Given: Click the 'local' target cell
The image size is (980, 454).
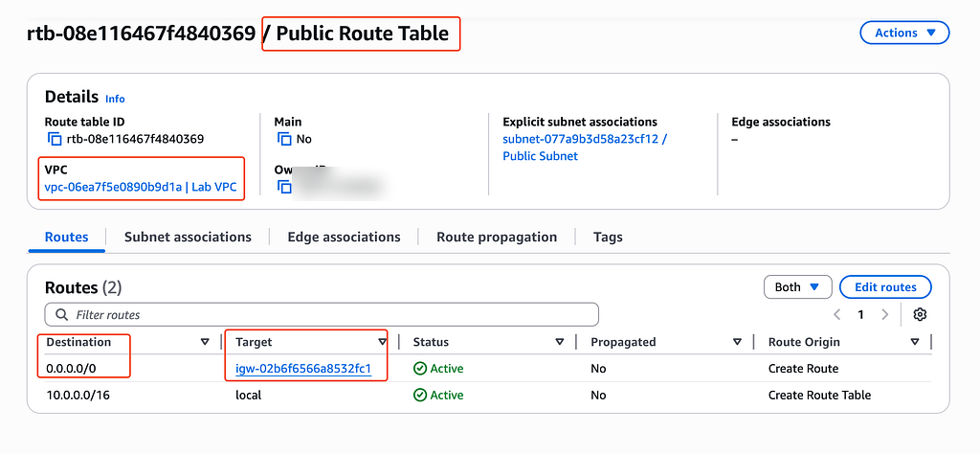Looking at the screenshot, I should (x=248, y=396).
